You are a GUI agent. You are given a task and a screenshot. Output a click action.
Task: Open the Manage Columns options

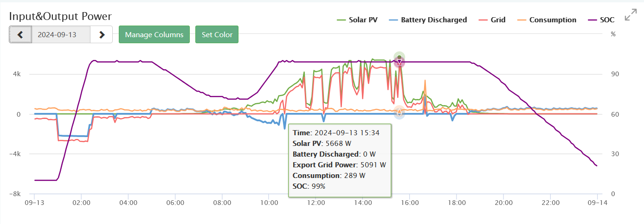(154, 35)
